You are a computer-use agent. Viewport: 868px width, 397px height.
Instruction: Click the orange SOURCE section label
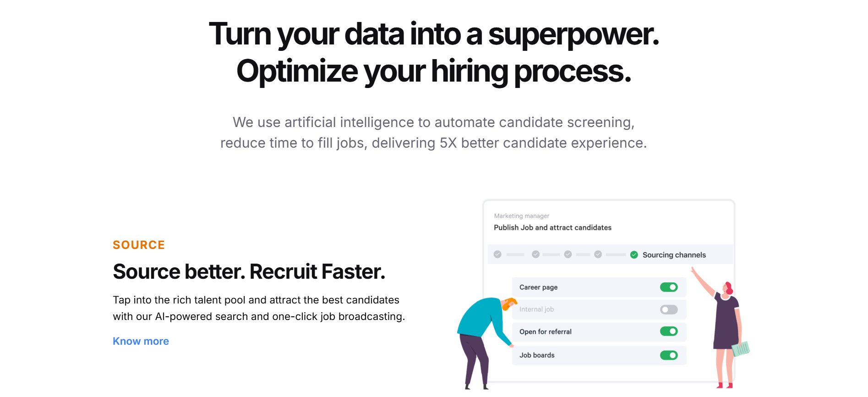[x=139, y=245]
